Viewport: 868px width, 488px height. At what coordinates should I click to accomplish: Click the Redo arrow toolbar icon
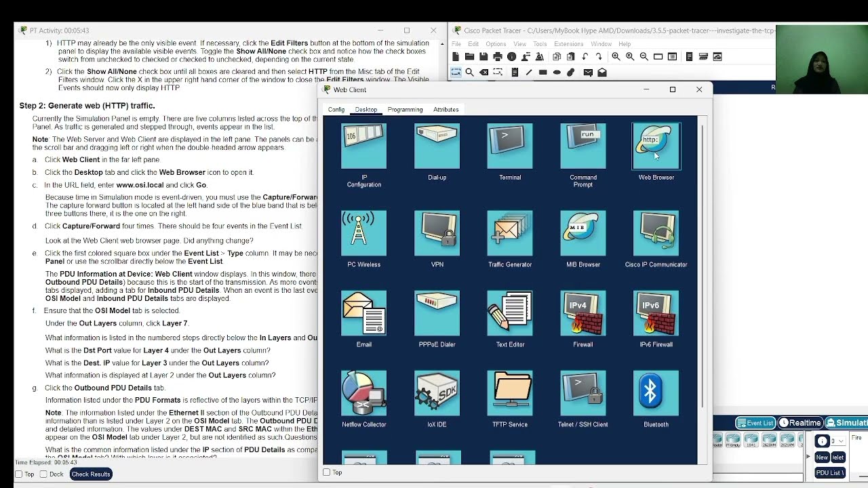pos(599,57)
